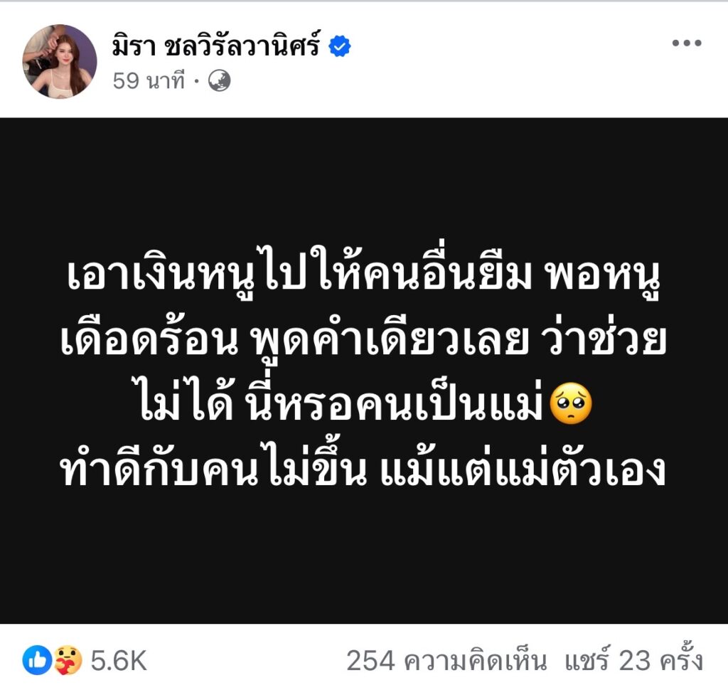728x700 pixels.
Task: Open profile via name มิรา ชลวิรัลวานิศร์
Action: 216,46
